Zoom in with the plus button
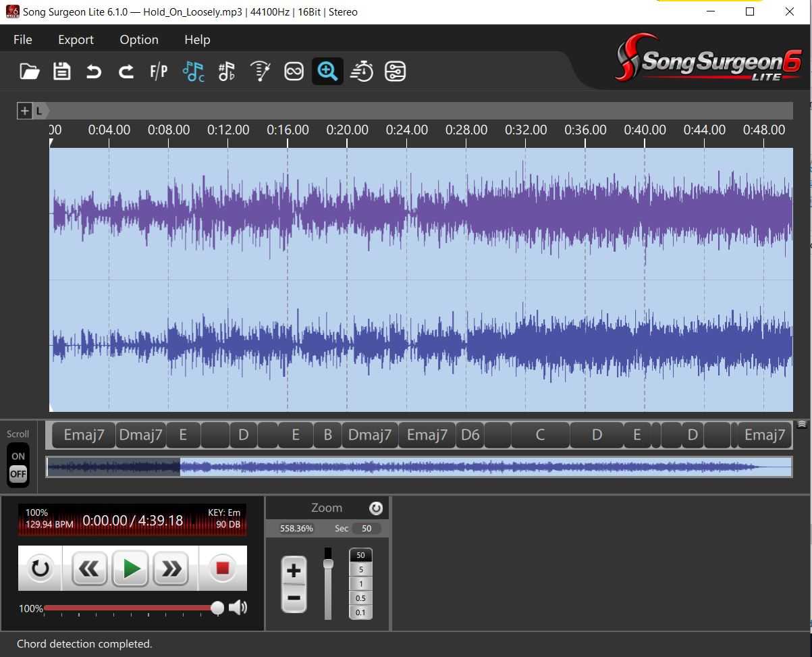812x657 pixels. click(x=294, y=571)
